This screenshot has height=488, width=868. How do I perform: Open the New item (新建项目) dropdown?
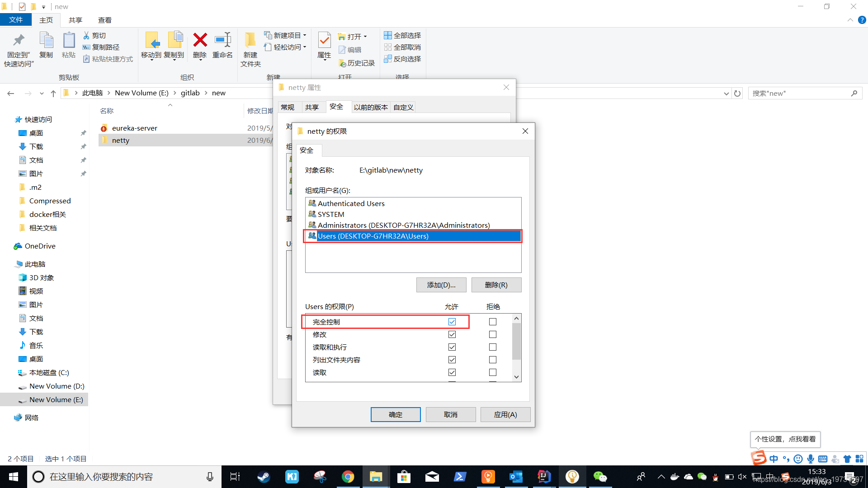pos(285,35)
